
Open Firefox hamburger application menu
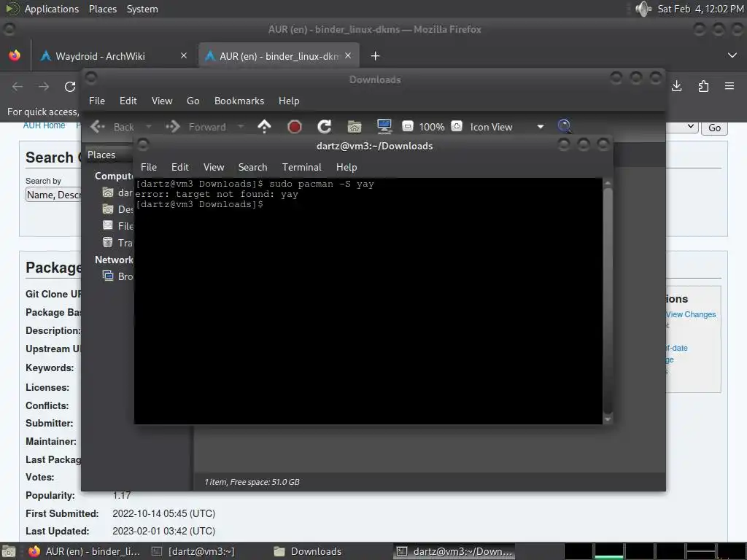[x=729, y=86]
